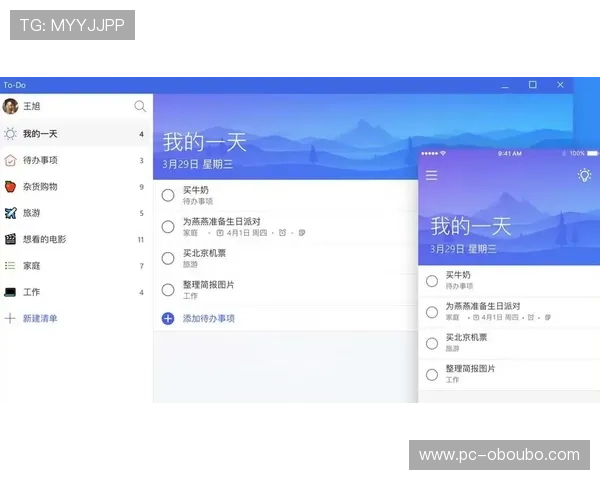Viewport: 600px width, 480px height.
Task: Complete the 整理简报图片 task in desktop window
Action: [x=168, y=290]
